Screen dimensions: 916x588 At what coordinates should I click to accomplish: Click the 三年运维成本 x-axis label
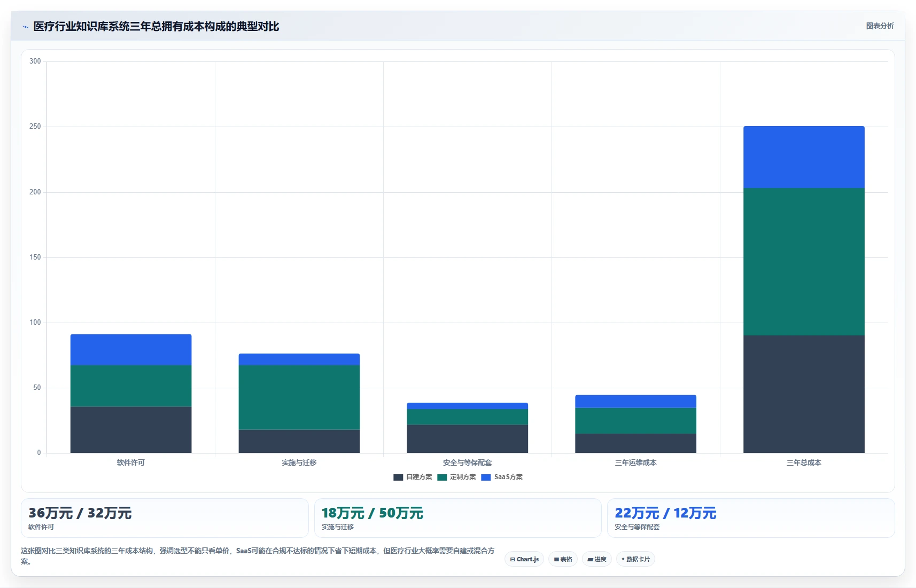pyautogui.click(x=635, y=462)
